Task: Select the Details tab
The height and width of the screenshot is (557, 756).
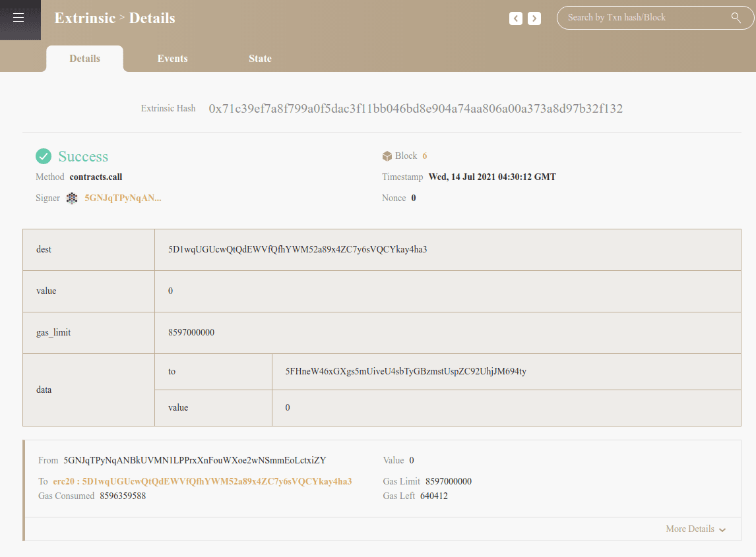Action: coord(84,59)
